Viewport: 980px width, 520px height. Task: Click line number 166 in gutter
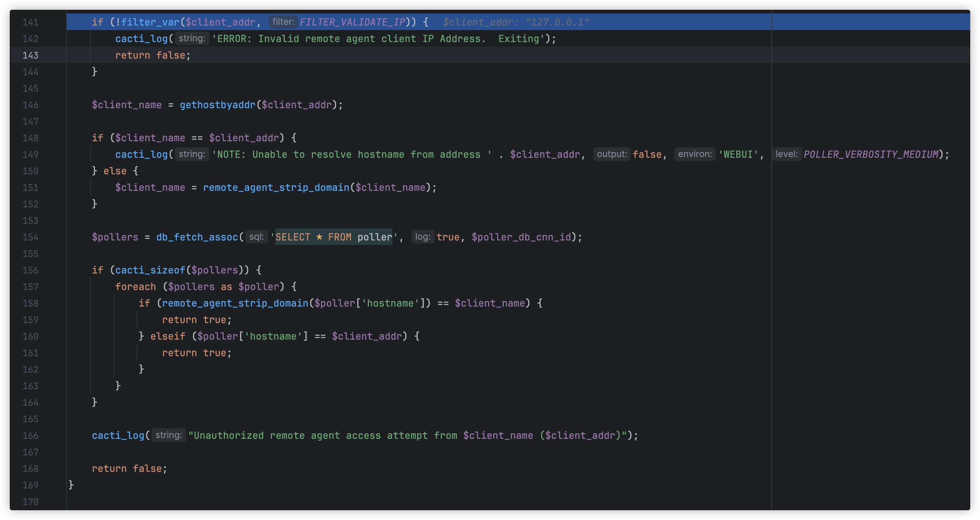click(x=30, y=435)
